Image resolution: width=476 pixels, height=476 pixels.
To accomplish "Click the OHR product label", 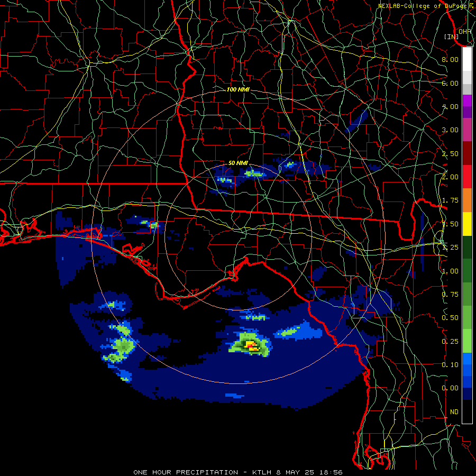I will [465, 31].
